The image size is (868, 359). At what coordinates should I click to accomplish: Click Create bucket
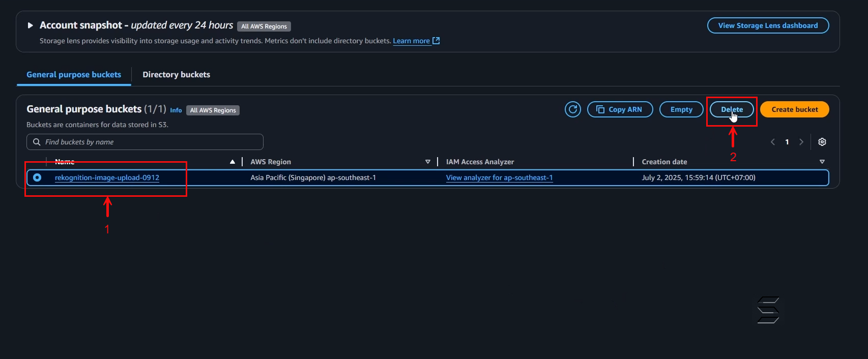[x=794, y=109]
